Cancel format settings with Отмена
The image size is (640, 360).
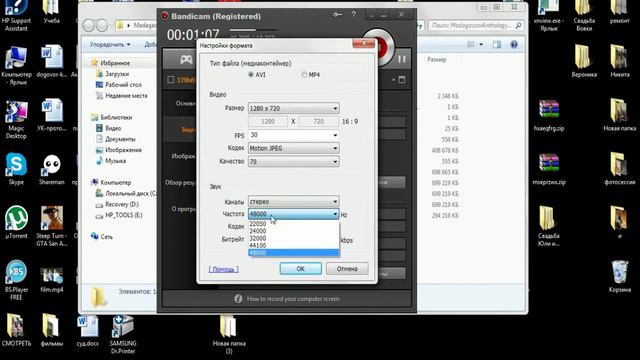tap(347, 269)
